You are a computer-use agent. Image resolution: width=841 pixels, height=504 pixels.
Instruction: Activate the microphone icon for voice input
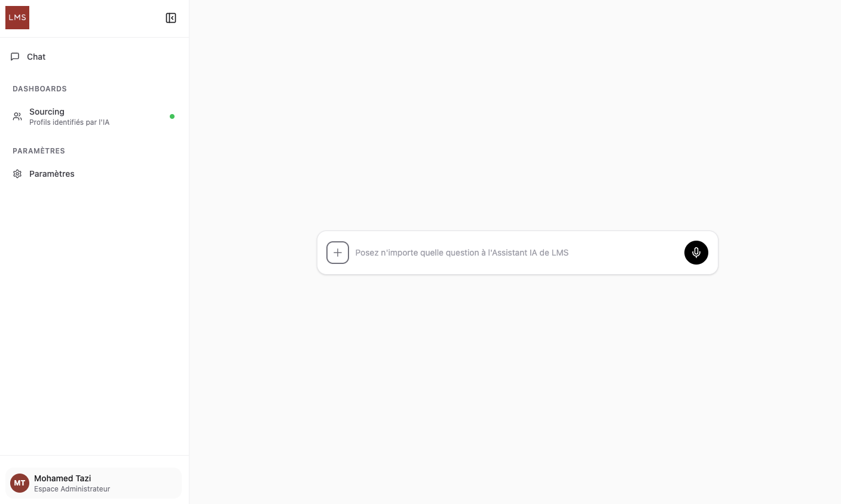(696, 253)
